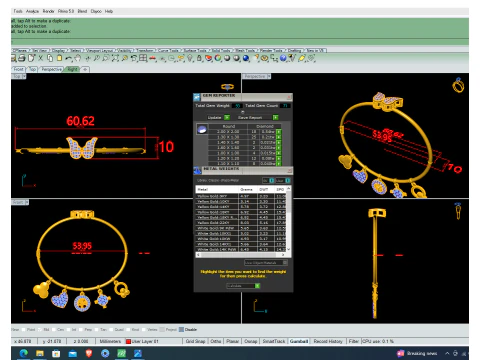Toggle the Mid osnap checkbox

[x=40, y=330]
